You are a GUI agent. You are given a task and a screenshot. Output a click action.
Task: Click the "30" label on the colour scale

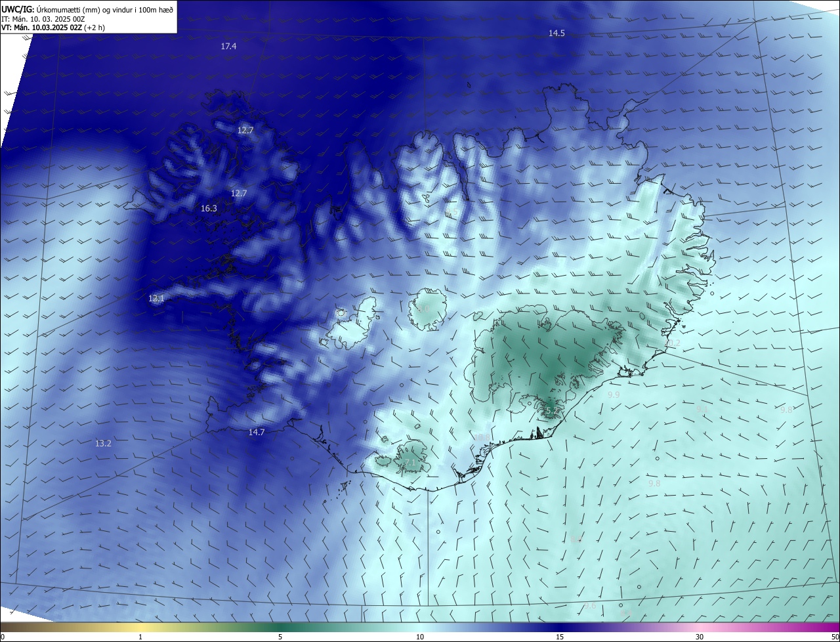pyautogui.click(x=700, y=637)
